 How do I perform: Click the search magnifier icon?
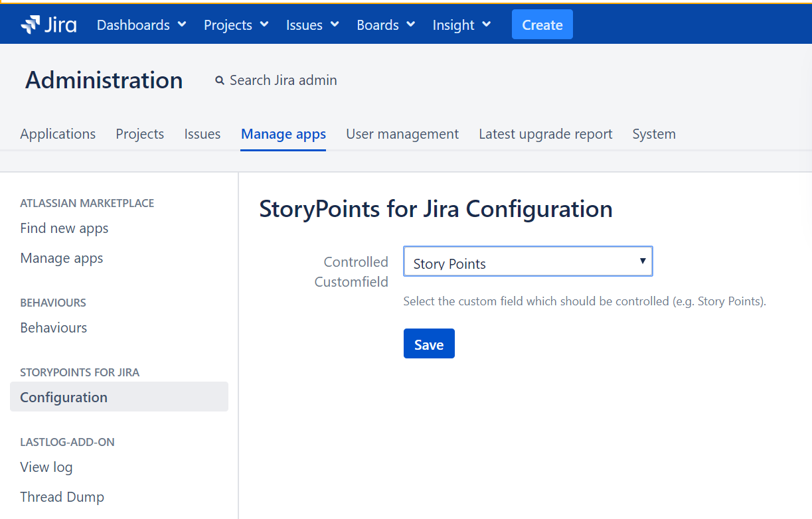coord(220,81)
